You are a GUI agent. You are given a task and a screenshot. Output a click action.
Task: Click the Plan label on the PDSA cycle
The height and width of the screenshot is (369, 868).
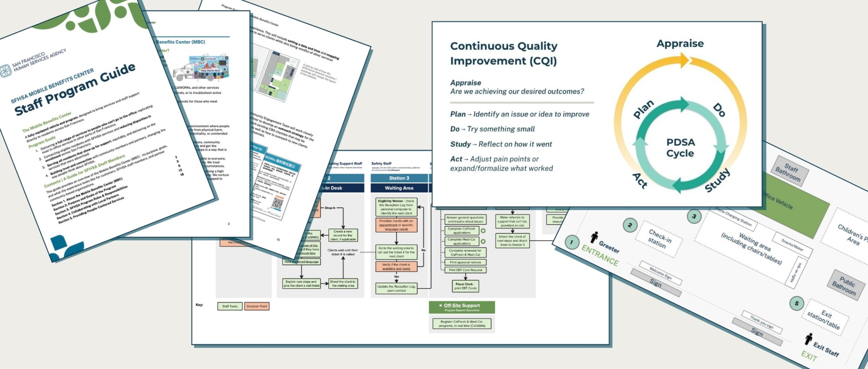coord(643,109)
